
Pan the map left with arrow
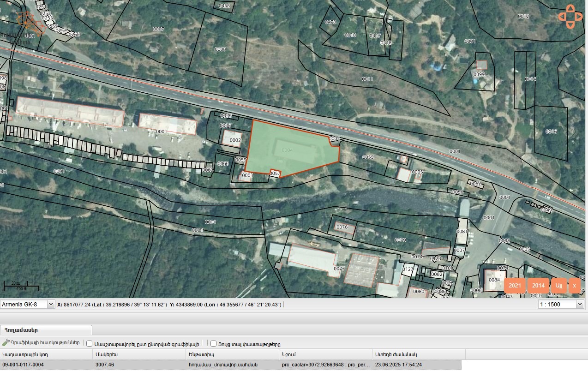tap(562, 17)
